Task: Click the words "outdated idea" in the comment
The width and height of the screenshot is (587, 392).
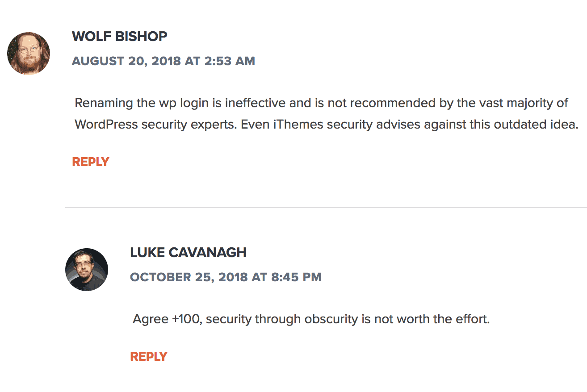Action: click(x=536, y=124)
